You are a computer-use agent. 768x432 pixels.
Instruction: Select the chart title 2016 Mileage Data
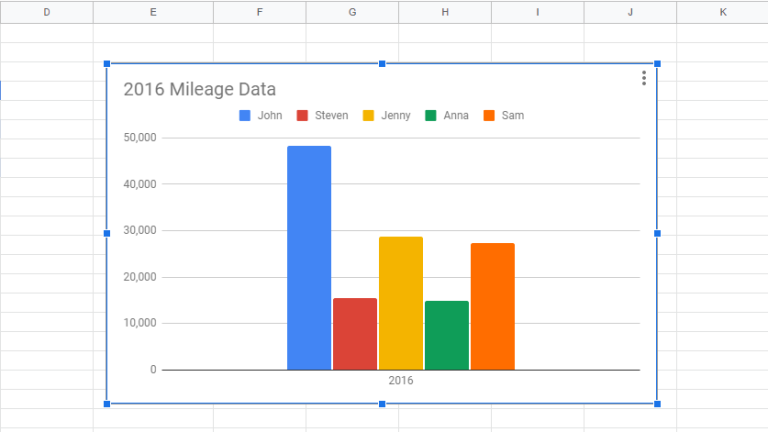tap(199, 89)
